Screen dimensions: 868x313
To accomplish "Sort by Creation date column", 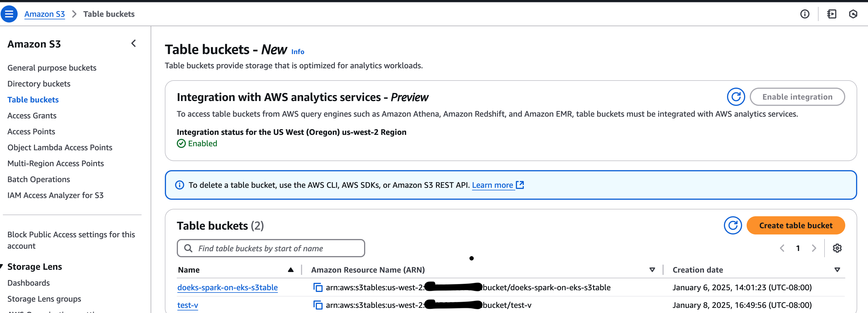I will click(x=837, y=270).
